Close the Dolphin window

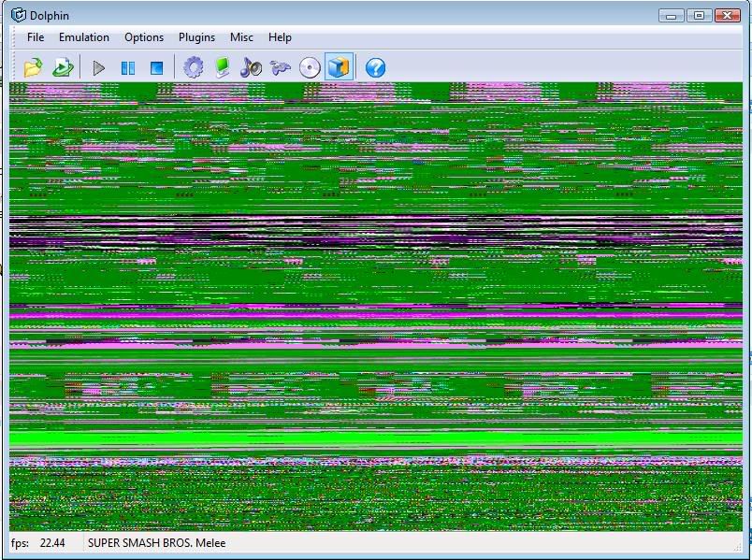(x=727, y=16)
